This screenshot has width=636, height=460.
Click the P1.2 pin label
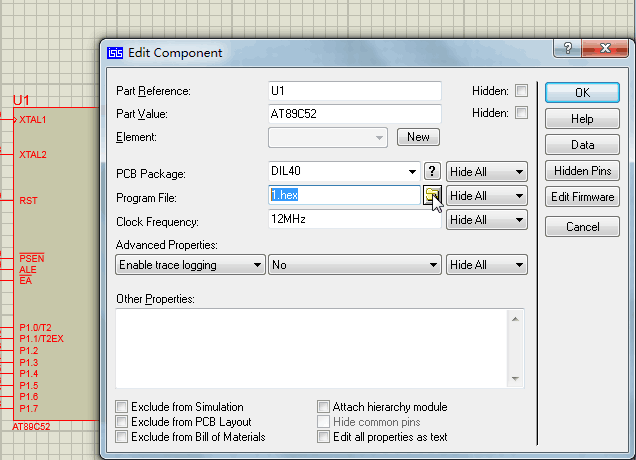pyautogui.click(x=29, y=350)
